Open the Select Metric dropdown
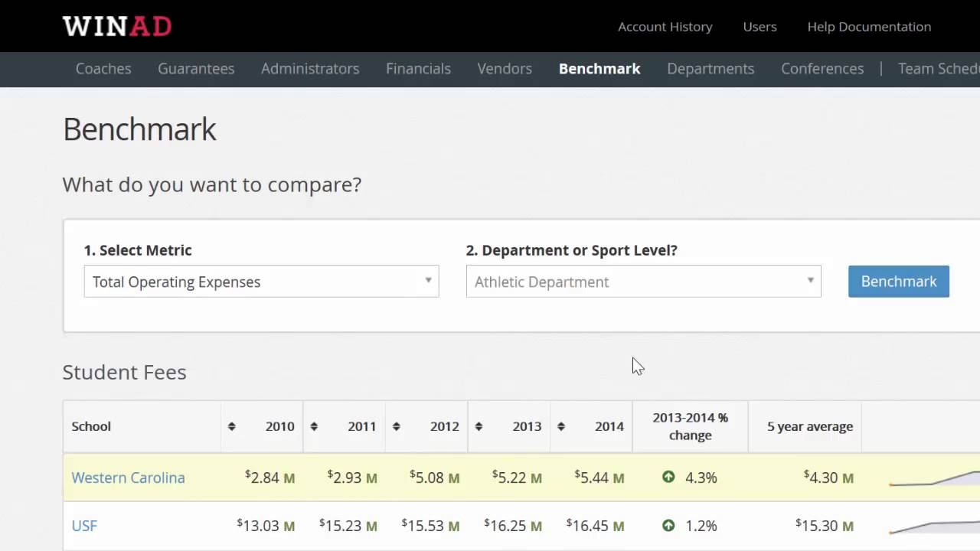 (261, 282)
